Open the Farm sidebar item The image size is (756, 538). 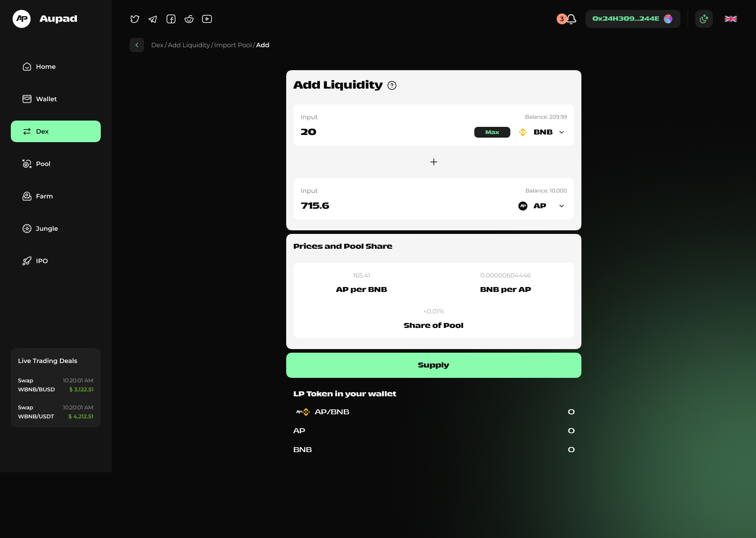44,196
